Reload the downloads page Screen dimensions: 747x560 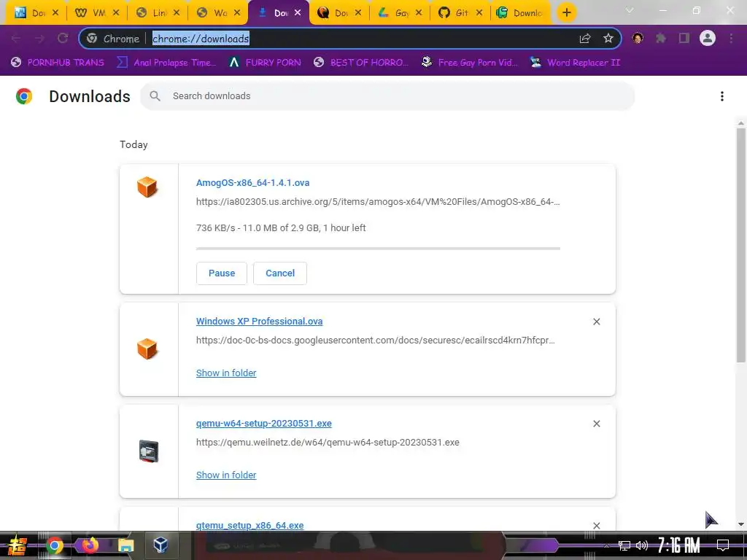tap(63, 39)
